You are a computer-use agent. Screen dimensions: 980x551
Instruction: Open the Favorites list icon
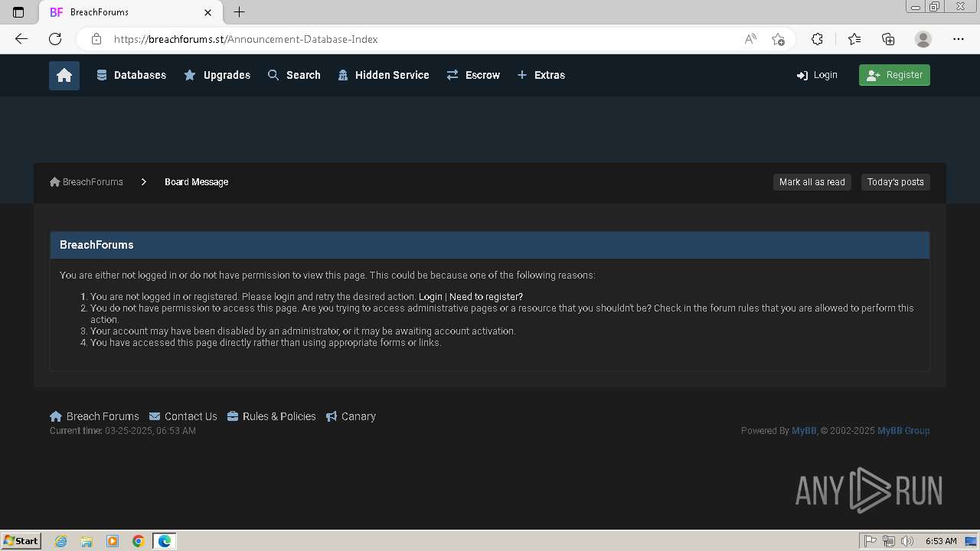(x=854, y=39)
